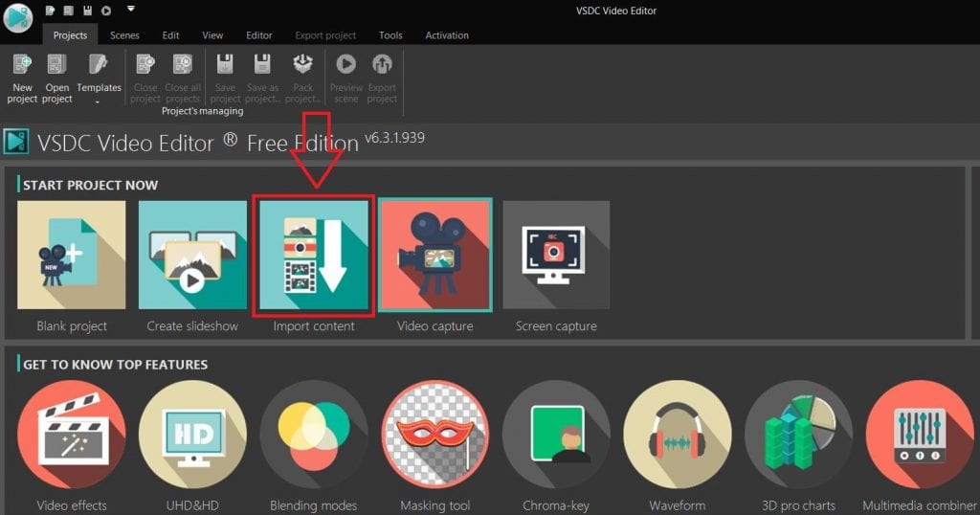The image size is (980, 515).
Task: Click the Waveform headphones icon
Action: point(677,435)
